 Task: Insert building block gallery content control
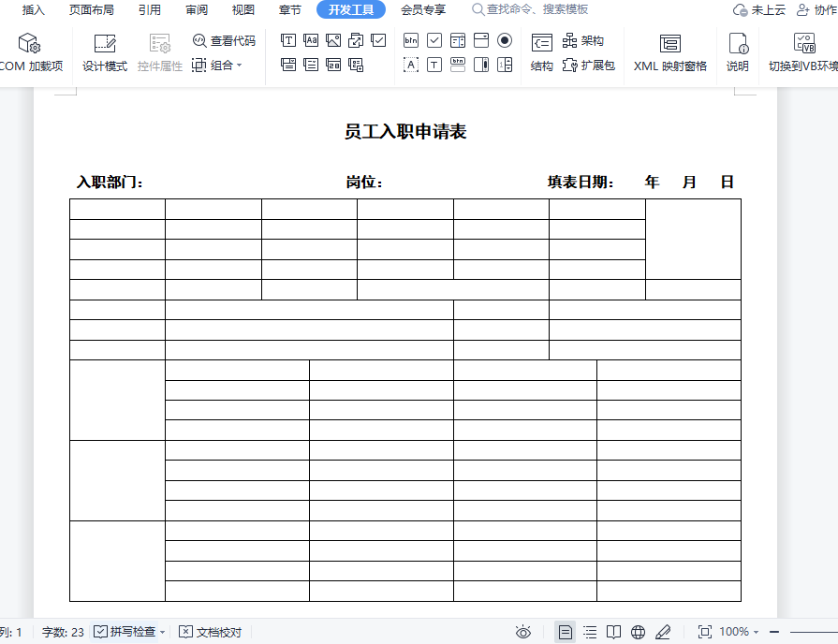356,40
